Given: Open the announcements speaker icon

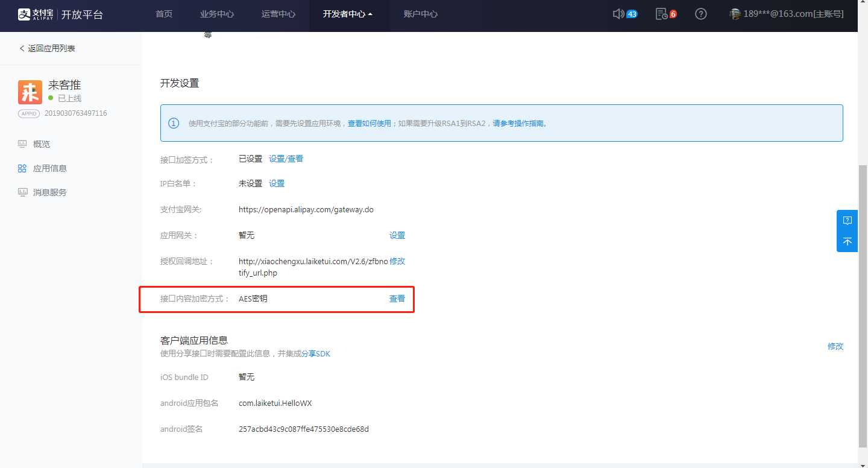Looking at the screenshot, I should click(x=618, y=14).
